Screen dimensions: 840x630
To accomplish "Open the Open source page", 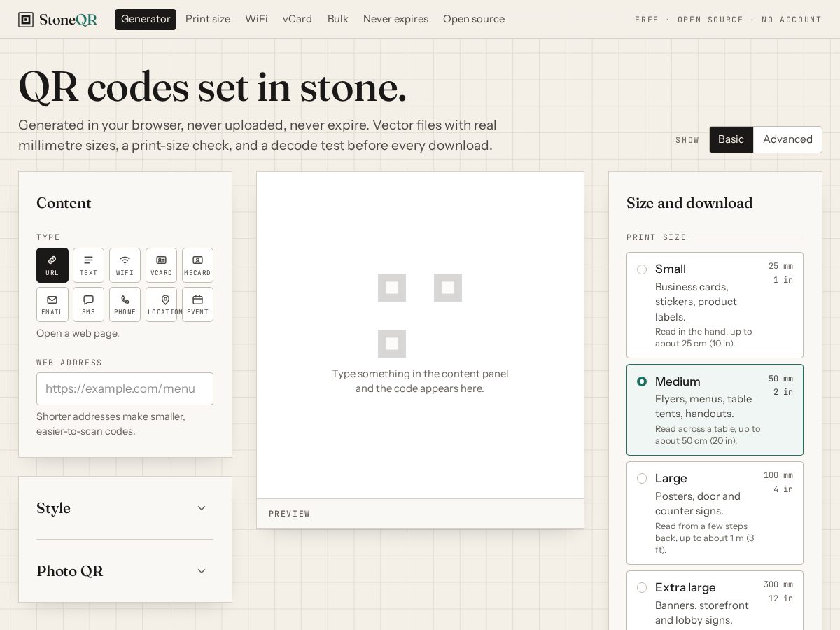I will [474, 19].
